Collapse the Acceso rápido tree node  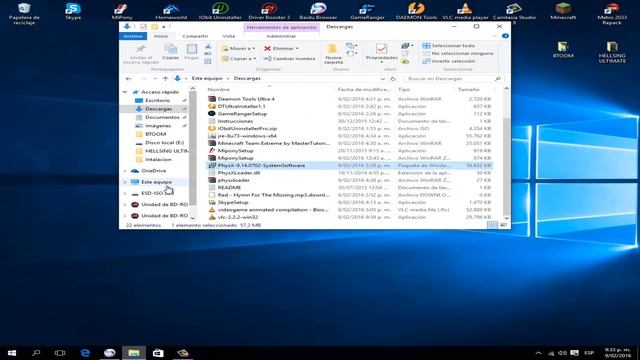[125, 92]
